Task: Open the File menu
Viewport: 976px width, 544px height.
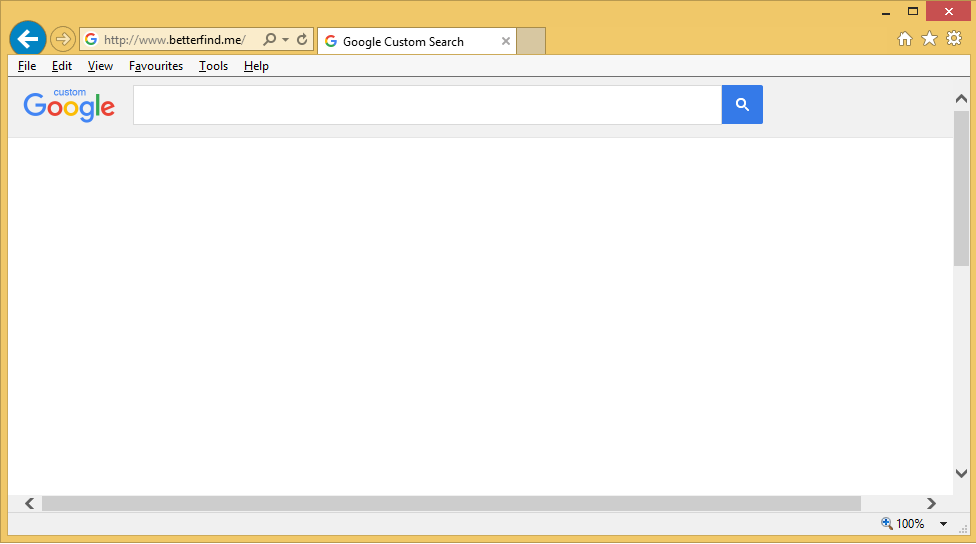Action: tap(27, 66)
